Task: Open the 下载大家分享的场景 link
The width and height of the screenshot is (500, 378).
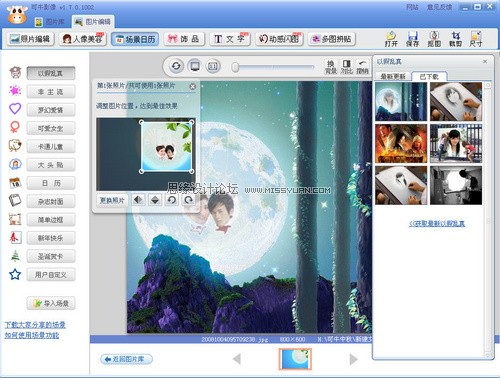Action: tap(35, 325)
